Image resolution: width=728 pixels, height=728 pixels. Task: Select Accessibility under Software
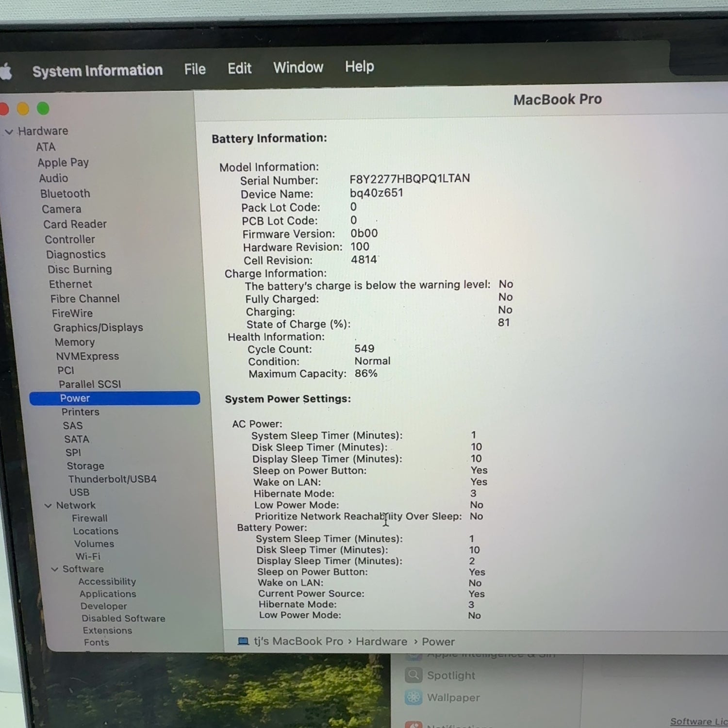tap(107, 581)
